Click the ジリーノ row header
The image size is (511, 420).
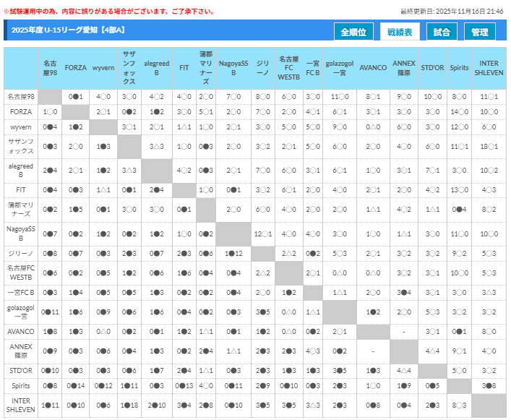pyautogui.click(x=20, y=254)
